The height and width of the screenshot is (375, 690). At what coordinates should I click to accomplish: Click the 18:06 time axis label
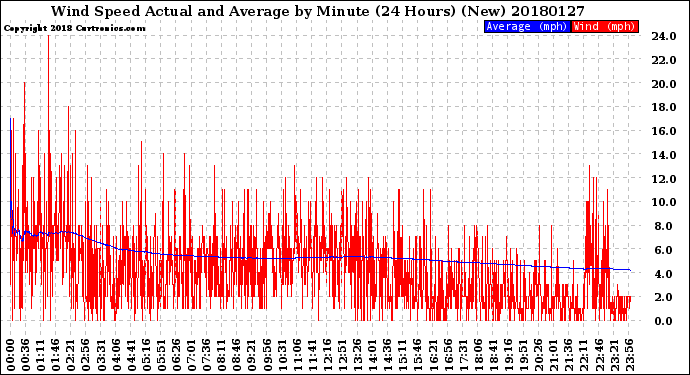click(478, 355)
